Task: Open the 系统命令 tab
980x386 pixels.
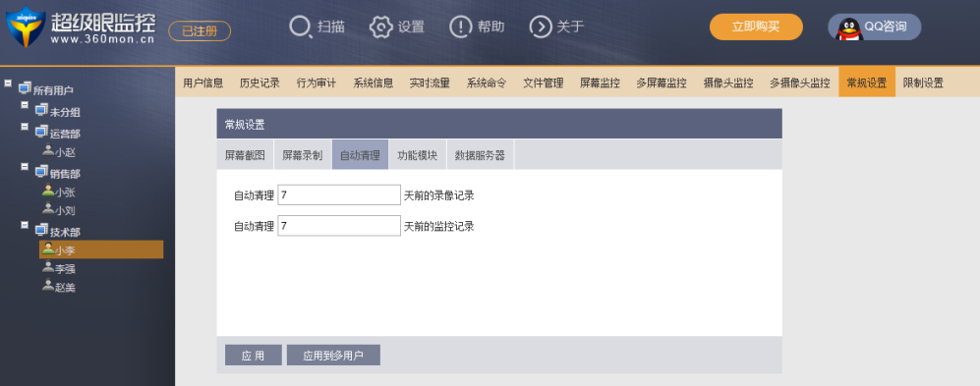Action: 487,83
